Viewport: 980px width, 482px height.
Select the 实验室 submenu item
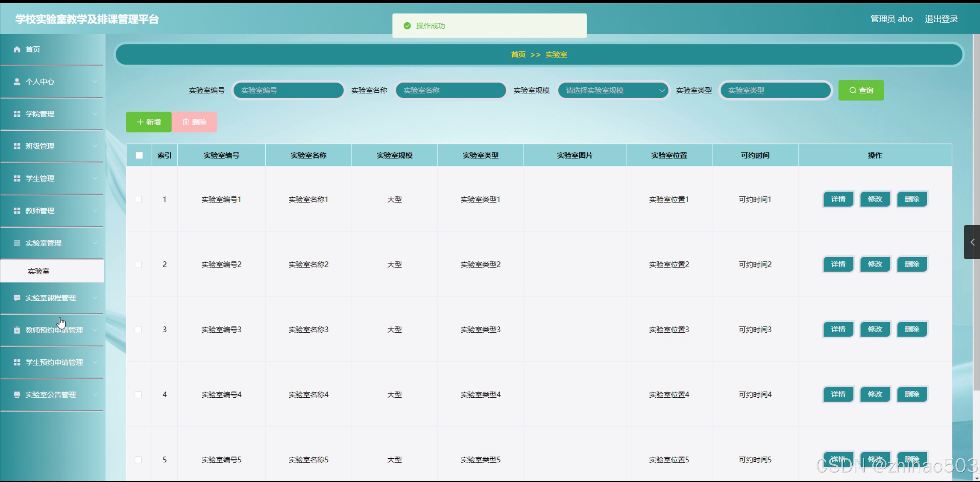click(x=39, y=271)
